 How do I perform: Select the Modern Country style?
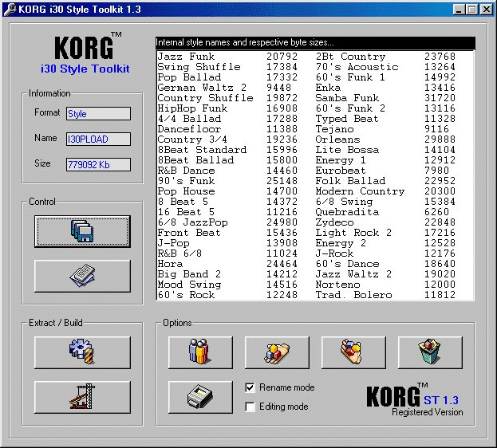coord(360,191)
